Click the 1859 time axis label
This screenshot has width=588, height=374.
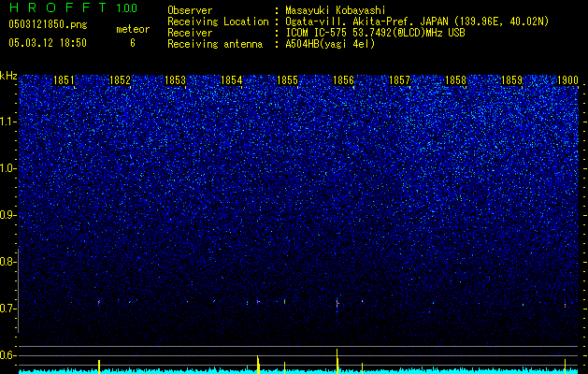(512, 80)
